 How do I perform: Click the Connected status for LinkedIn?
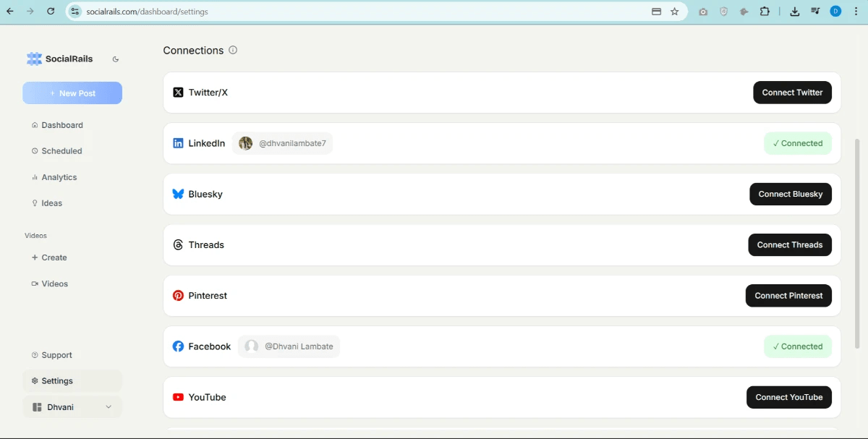click(798, 142)
